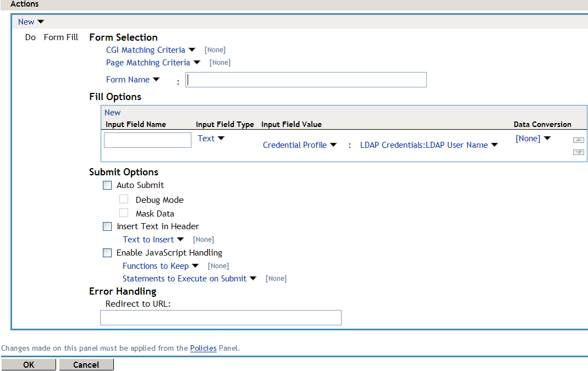
Task: Enable the Auto Submit option
Action: (107, 185)
